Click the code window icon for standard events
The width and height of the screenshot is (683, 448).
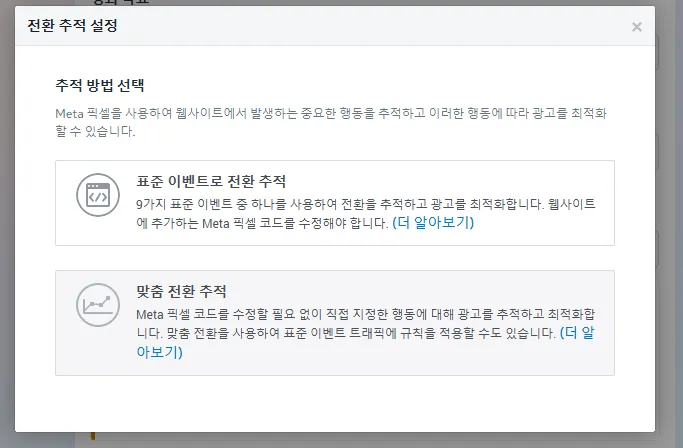click(98, 196)
